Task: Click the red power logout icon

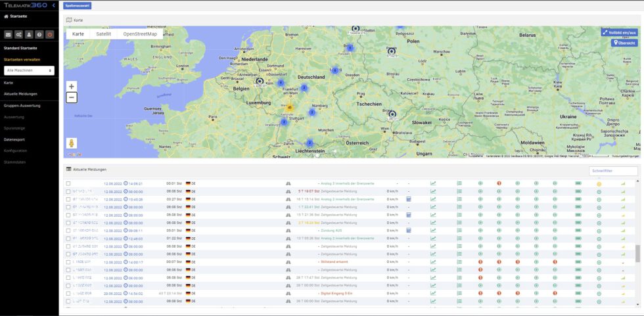Action: click(x=49, y=34)
